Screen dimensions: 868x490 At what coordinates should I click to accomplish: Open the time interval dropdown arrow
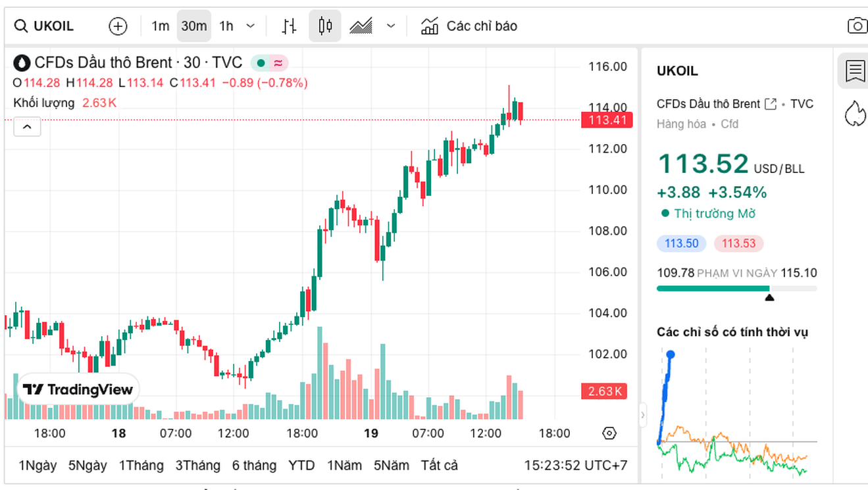251,26
